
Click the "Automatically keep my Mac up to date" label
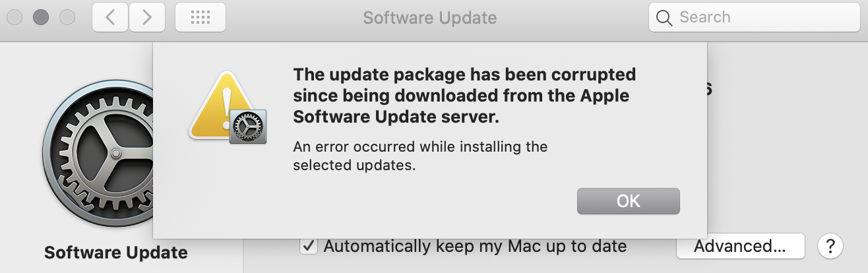click(x=475, y=247)
